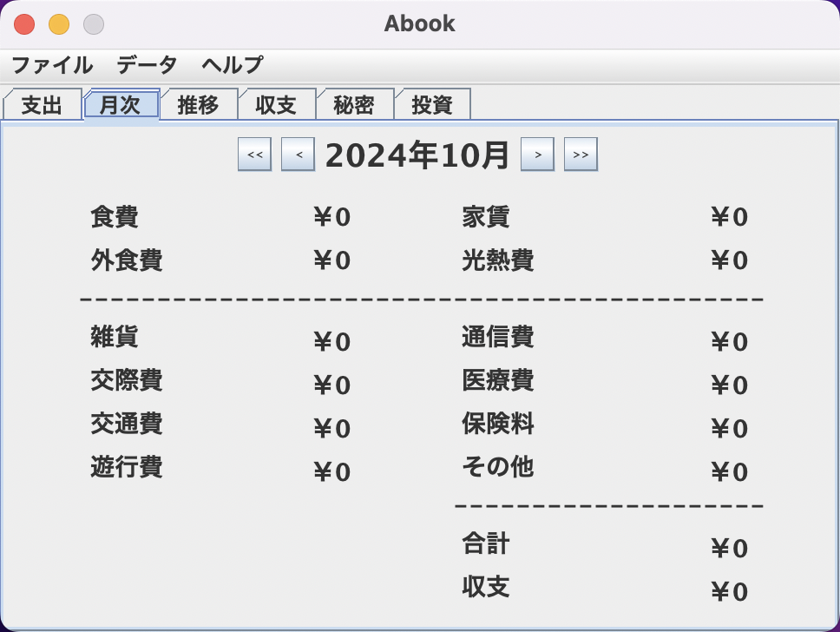Click the 合計 total amount

click(729, 549)
